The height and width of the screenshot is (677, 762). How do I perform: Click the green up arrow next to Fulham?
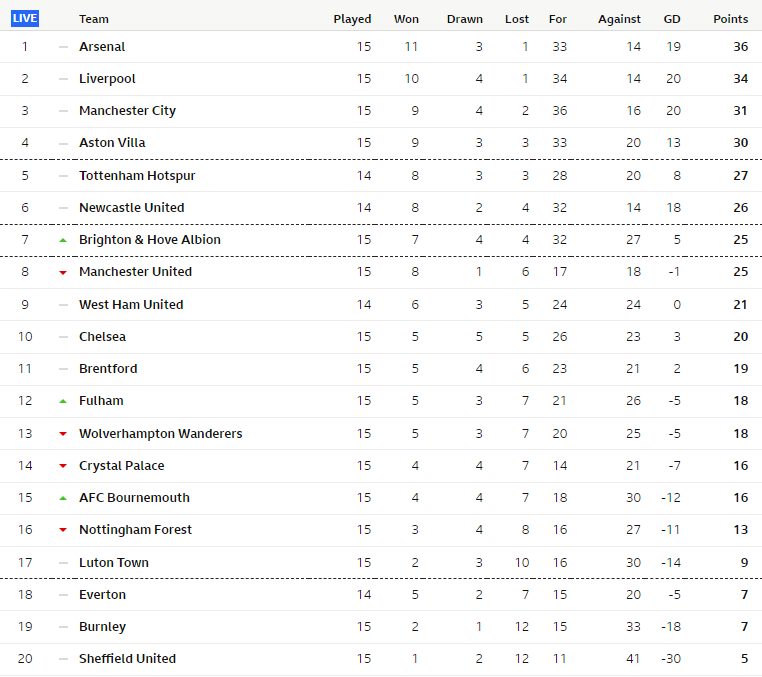click(63, 401)
